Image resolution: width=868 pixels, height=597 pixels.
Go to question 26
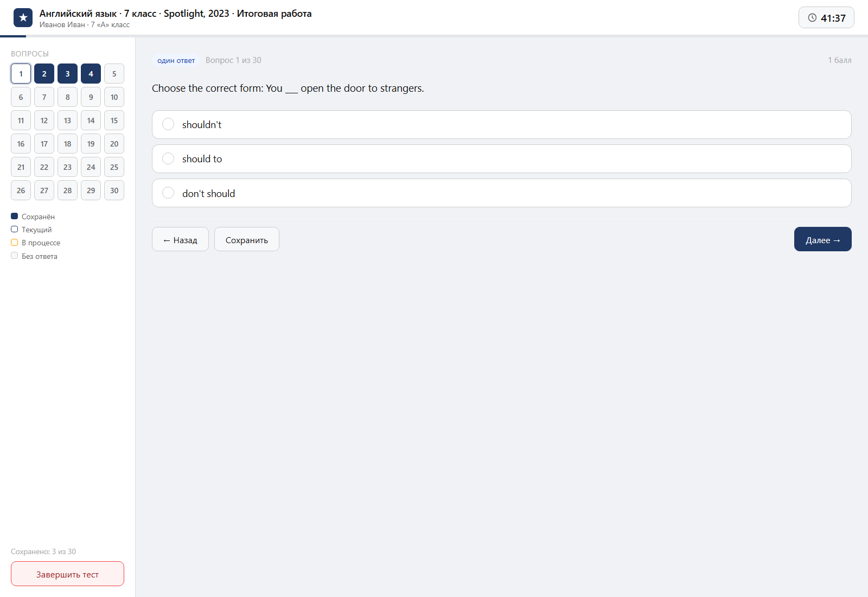[x=21, y=190]
